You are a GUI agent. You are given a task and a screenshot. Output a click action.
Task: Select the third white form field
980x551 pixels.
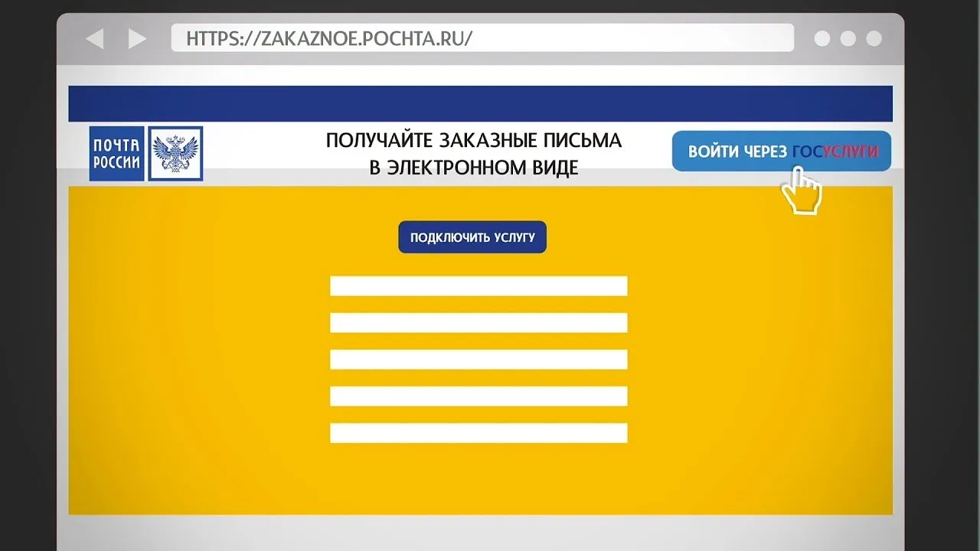tap(479, 360)
